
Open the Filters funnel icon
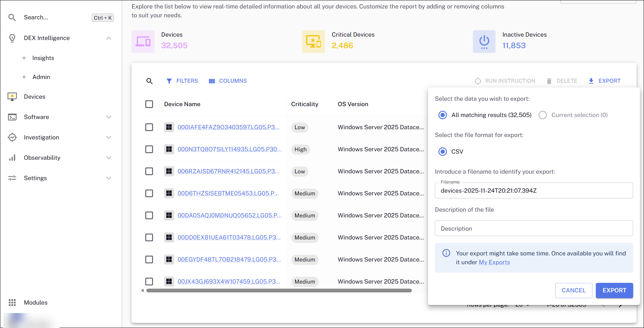(x=169, y=81)
